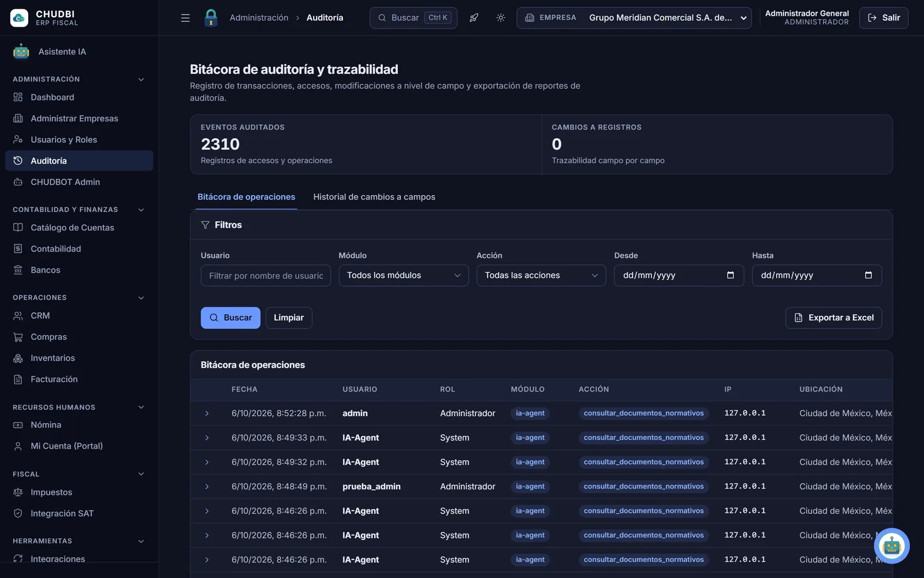Image resolution: width=924 pixels, height=578 pixels.
Task: Focus the Usuario filter input
Action: [266, 276]
